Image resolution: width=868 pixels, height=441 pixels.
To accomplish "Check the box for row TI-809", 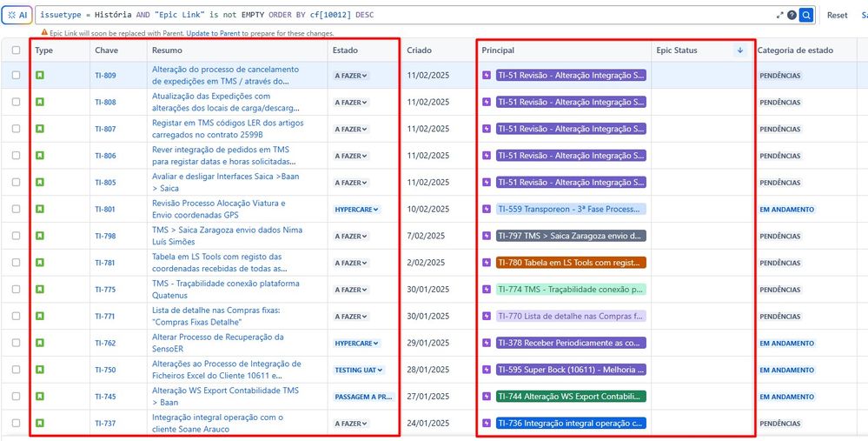I will 16,75.
